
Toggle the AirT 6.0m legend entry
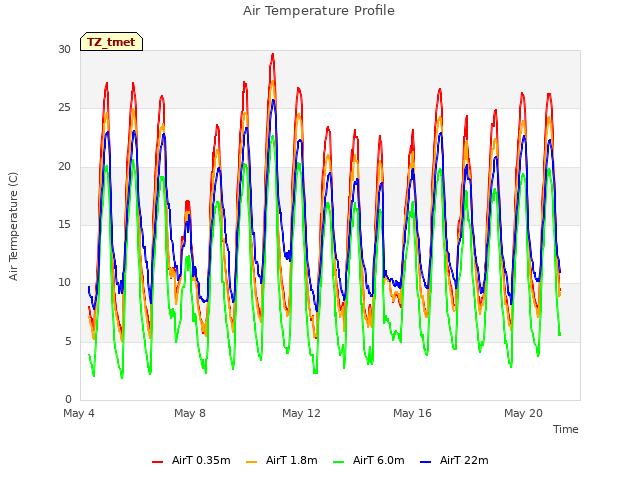coord(369,460)
